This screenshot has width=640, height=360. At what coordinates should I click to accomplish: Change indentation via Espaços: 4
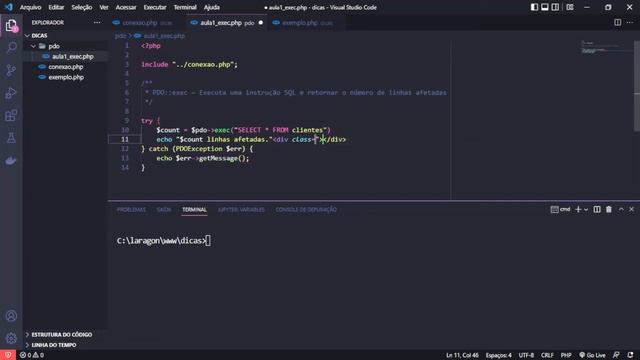coord(498,355)
